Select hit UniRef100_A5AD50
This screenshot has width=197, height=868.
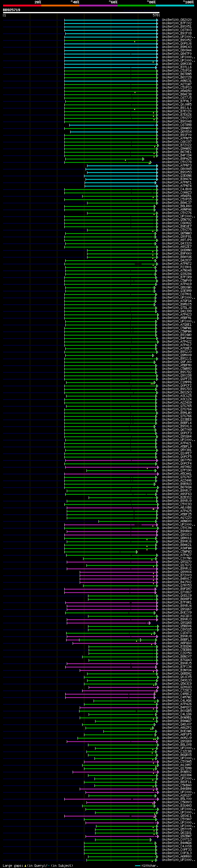coord(176,91)
